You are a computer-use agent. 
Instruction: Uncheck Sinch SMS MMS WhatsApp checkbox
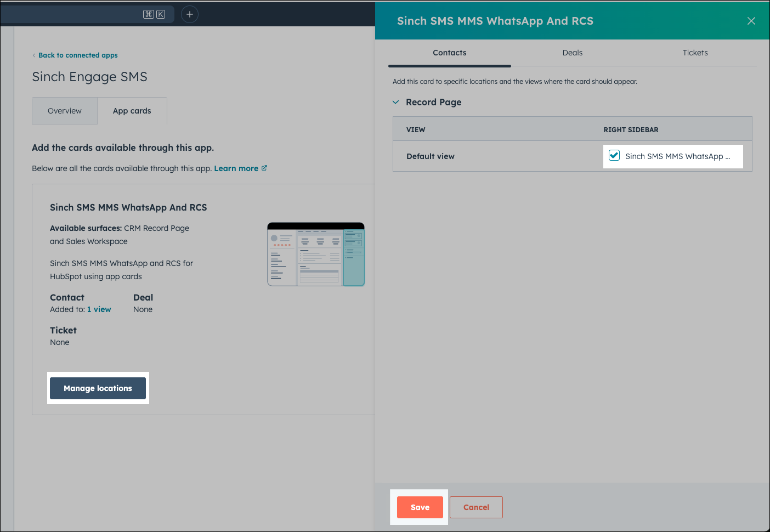[614, 156]
